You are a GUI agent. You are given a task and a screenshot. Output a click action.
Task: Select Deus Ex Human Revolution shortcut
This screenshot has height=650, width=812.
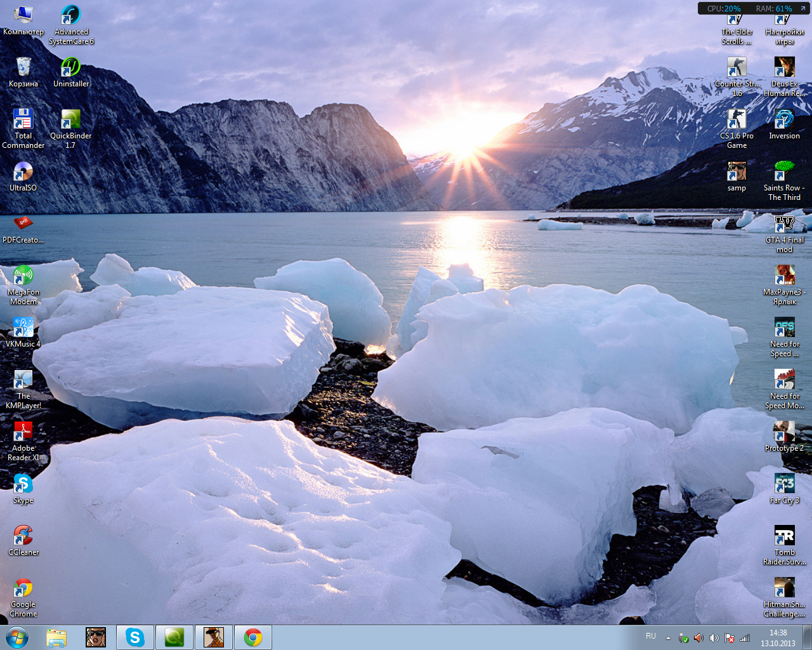point(785,77)
